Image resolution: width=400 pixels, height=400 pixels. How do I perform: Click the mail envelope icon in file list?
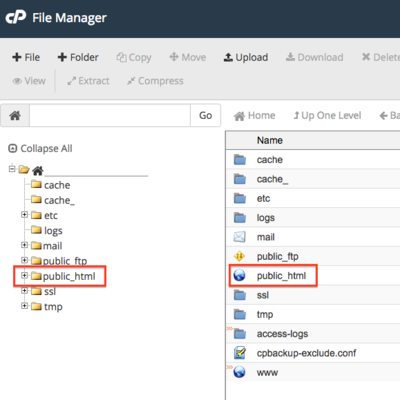(240, 237)
